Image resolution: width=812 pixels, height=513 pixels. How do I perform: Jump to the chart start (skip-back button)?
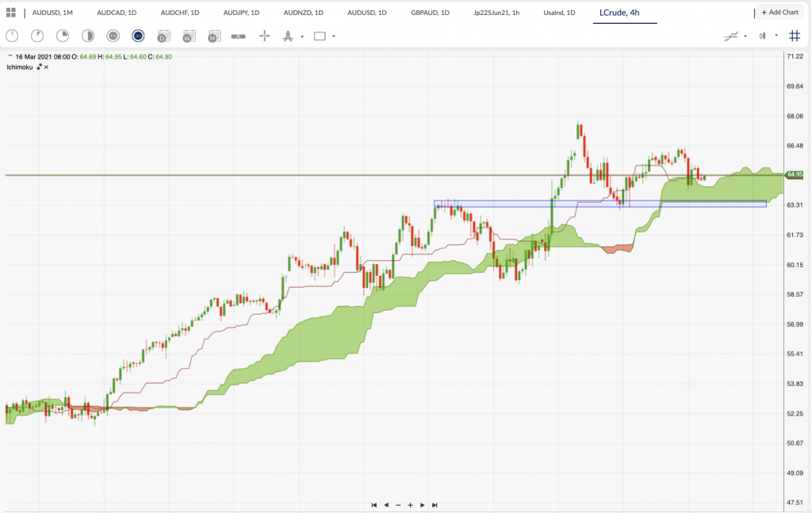click(374, 505)
